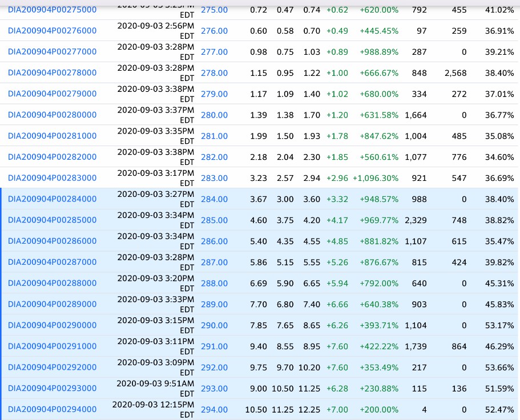The image size is (520, 420).
Task: Select the 285.00 strike price link
Action: 214,220
